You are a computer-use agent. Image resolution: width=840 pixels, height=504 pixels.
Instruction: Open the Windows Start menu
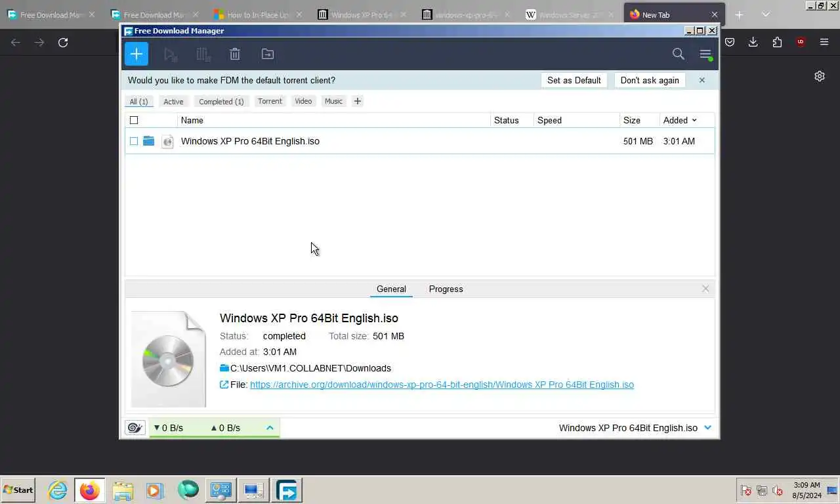[x=18, y=490]
